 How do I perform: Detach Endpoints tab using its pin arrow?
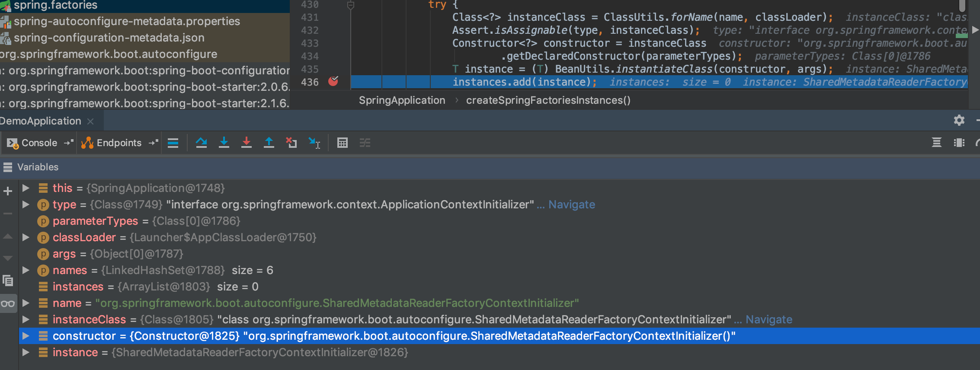(153, 143)
